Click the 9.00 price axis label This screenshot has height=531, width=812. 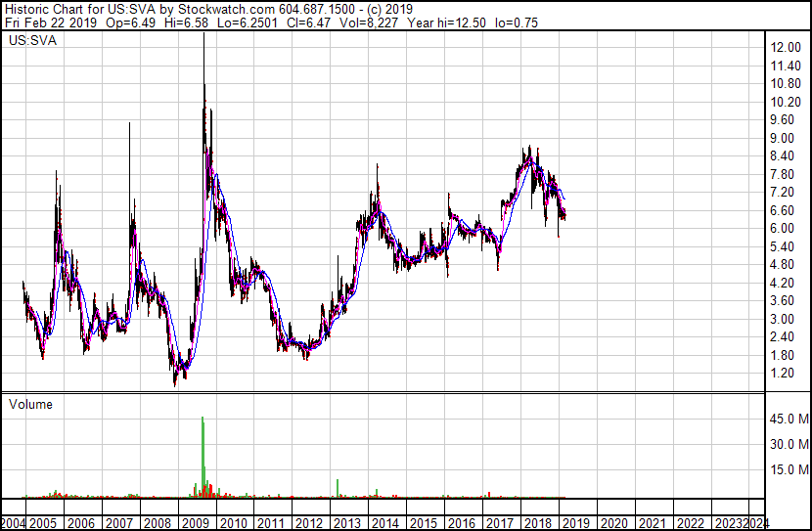tap(782, 138)
